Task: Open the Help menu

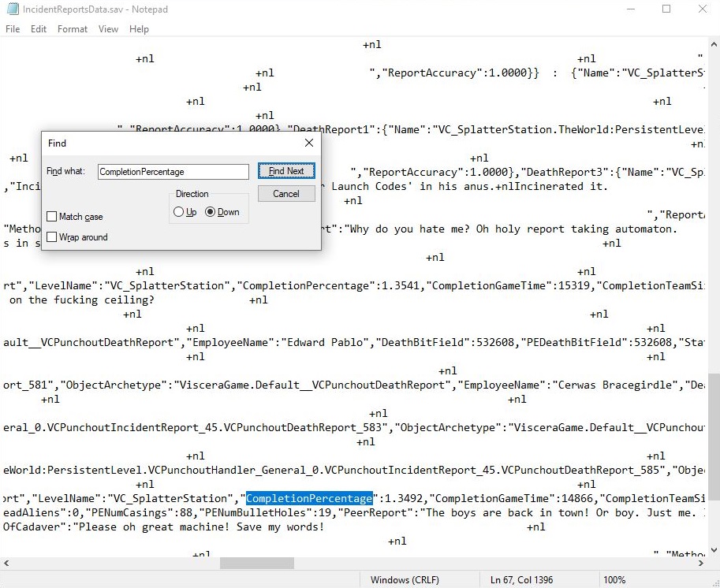Action: (139, 29)
